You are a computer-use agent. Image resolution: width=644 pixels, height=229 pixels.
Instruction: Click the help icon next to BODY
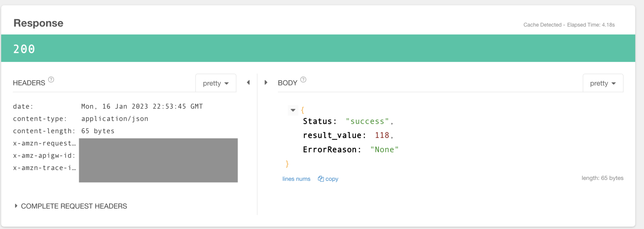click(303, 80)
